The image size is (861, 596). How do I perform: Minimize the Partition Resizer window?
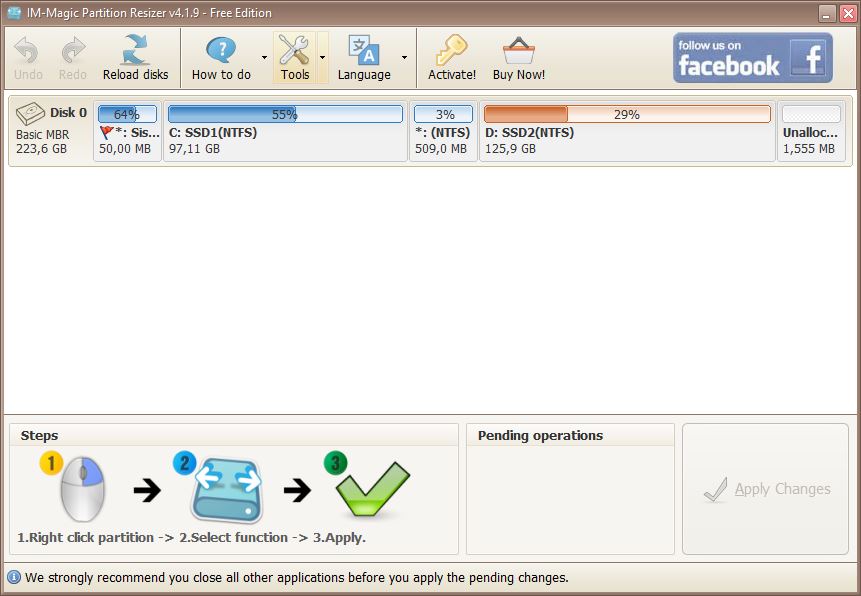click(x=827, y=14)
